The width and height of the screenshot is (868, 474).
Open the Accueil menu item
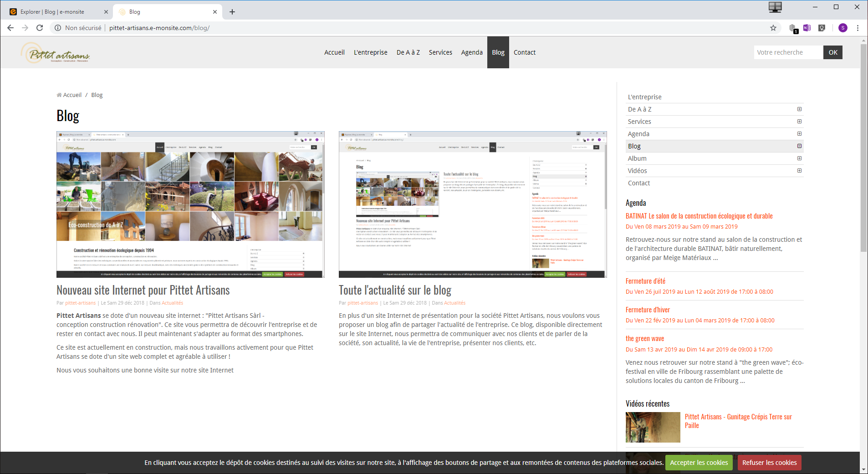[334, 52]
